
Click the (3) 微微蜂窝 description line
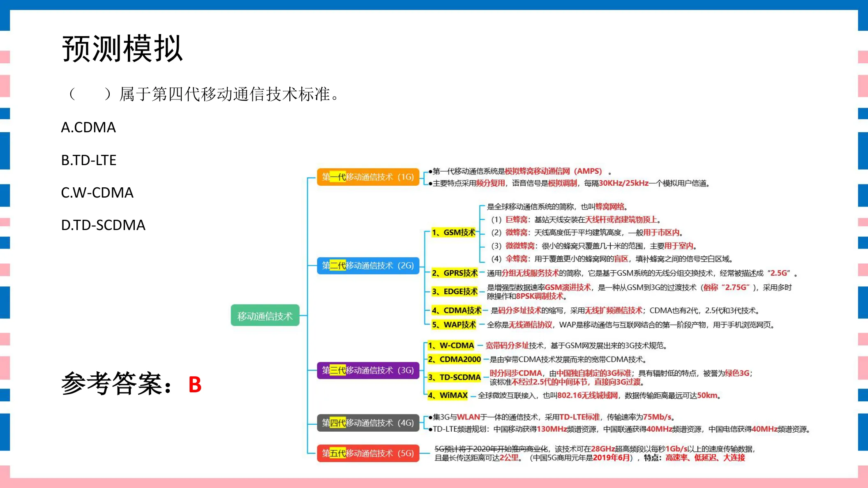(x=594, y=246)
